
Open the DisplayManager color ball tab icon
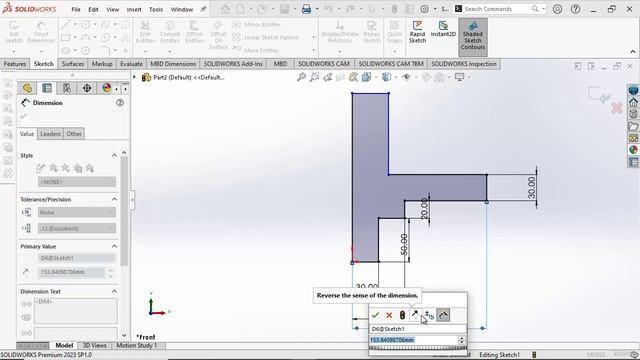point(107,88)
